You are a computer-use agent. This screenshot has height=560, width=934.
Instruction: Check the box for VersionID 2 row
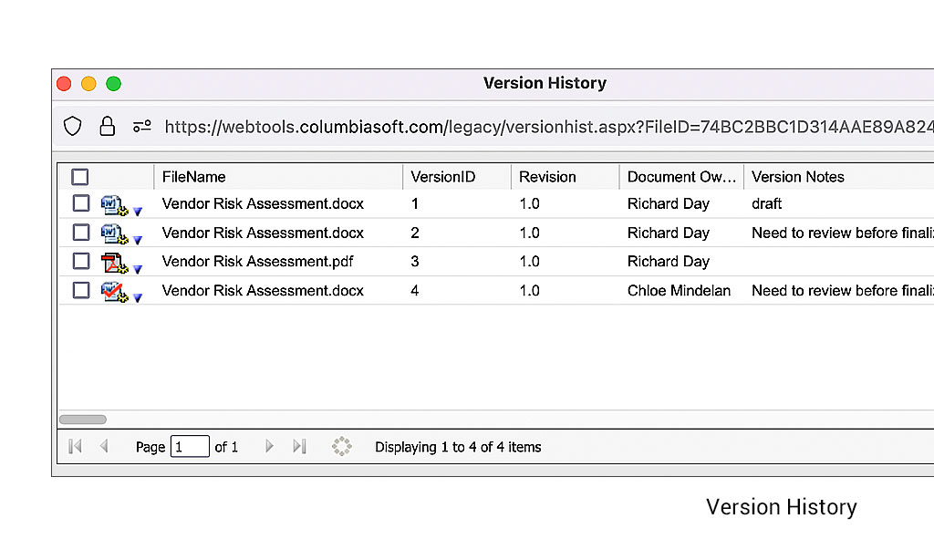pos(81,233)
